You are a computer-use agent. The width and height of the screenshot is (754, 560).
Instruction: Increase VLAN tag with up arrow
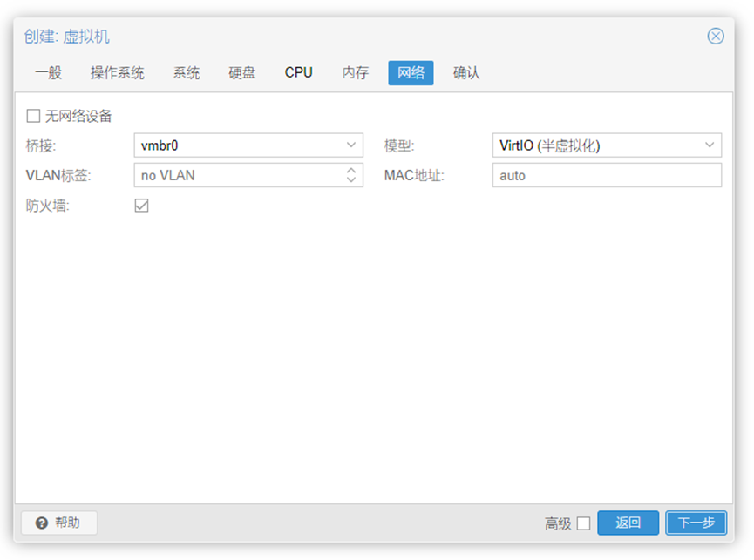351,170
